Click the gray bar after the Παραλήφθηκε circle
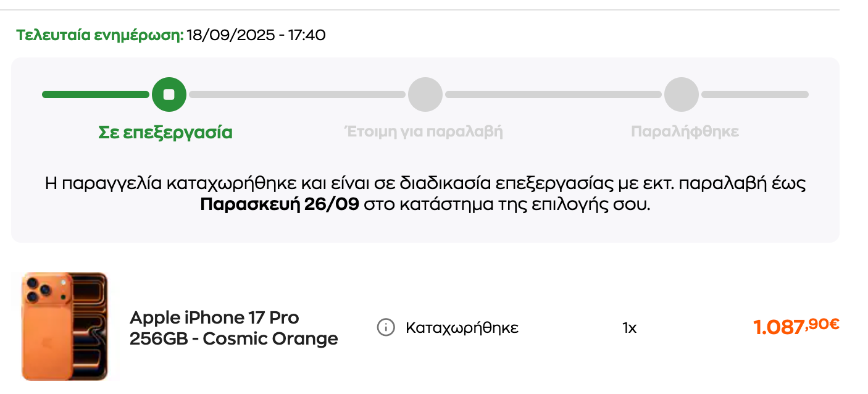This screenshot has width=868, height=394. (754, 94)
